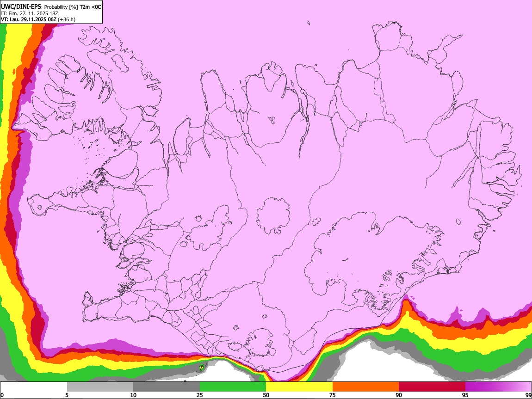Click the 'VT: Lau. 29.11.2025 06Z' line
The height and width of the screenshot is (399, 532).
tap(29, 19)
